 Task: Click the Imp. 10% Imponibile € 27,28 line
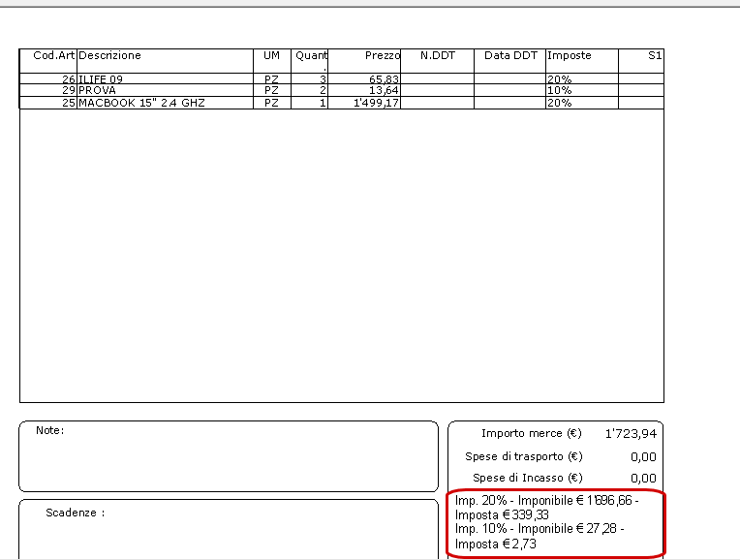pyautogui.click(x=540, y=528)
